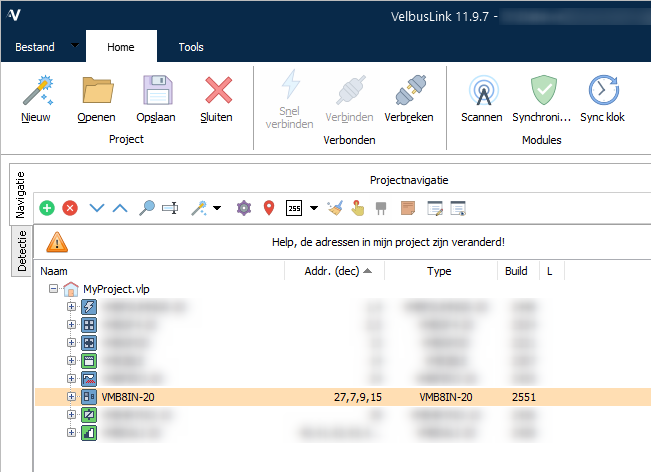Click build value 2551
The image size is (651, 472).
pyautogui.click(x=524, y=397)
